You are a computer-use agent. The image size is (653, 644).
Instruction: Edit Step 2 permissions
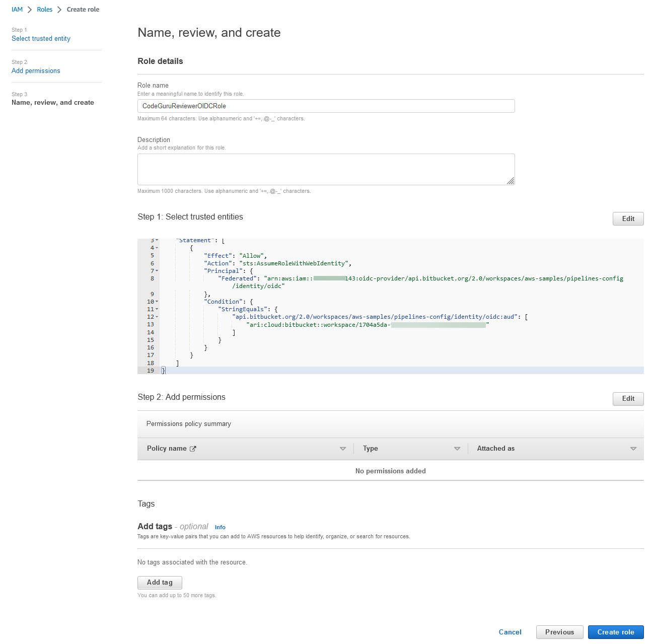(628, 398)
